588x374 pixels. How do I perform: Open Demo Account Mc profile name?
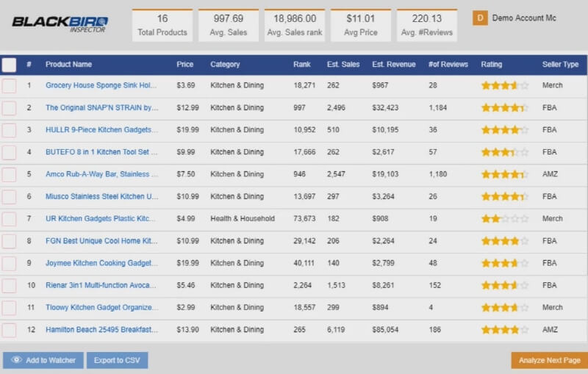524,18
